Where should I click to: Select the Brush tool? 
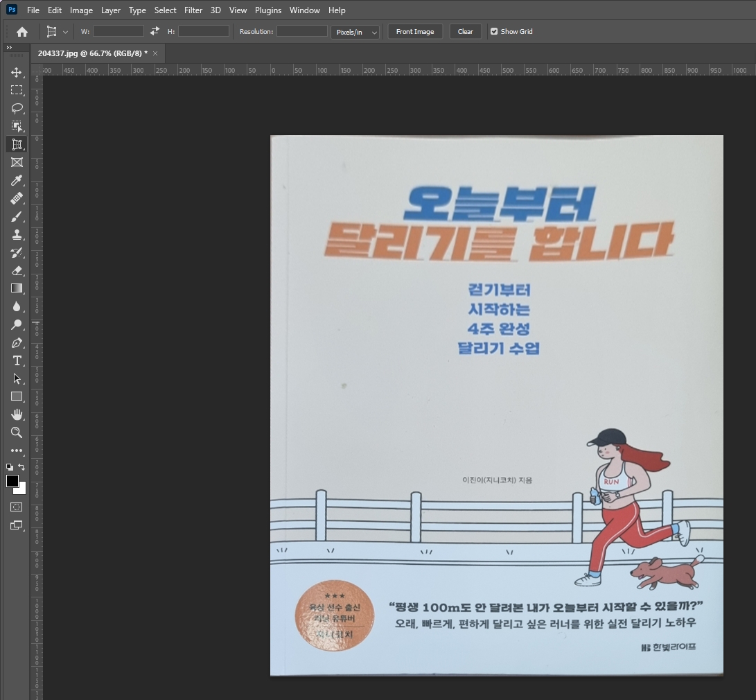point(17,216)
